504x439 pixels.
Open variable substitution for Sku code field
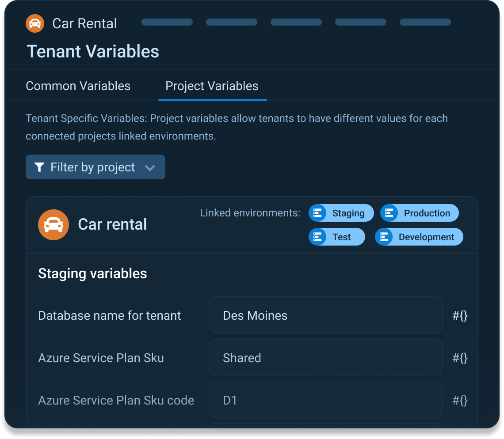pos(460,400)
